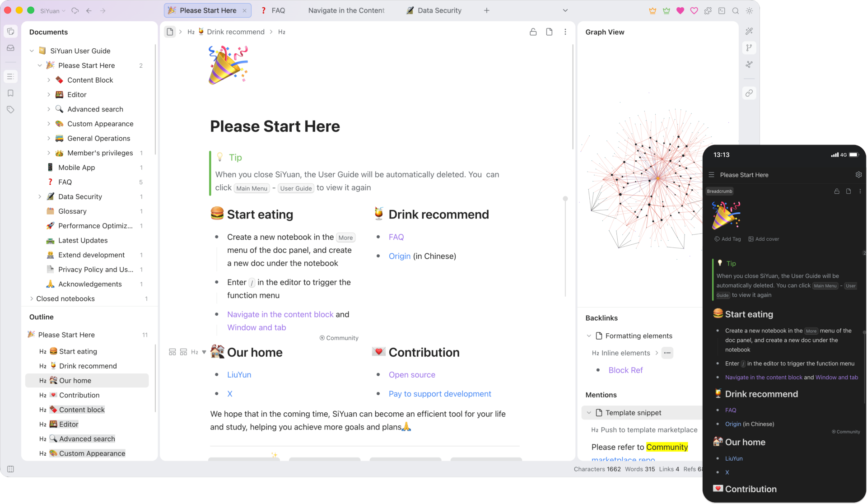The height and width of the screenshot is (504, 867).
Task: Toggle the editor lock icon in breadcrumb bar
Action: pos(533,32)
